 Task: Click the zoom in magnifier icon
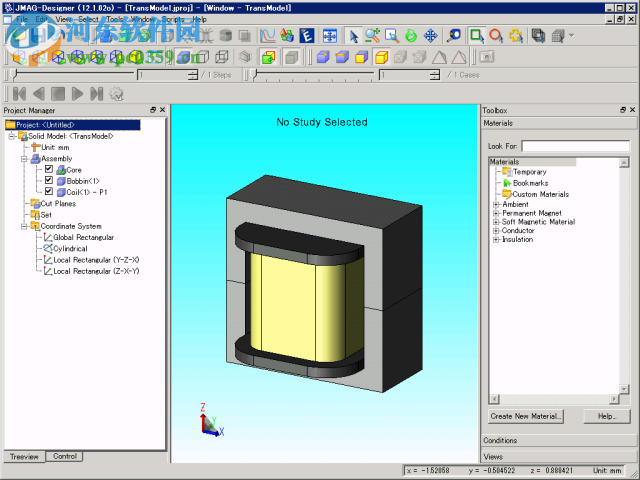click(372, 36)
